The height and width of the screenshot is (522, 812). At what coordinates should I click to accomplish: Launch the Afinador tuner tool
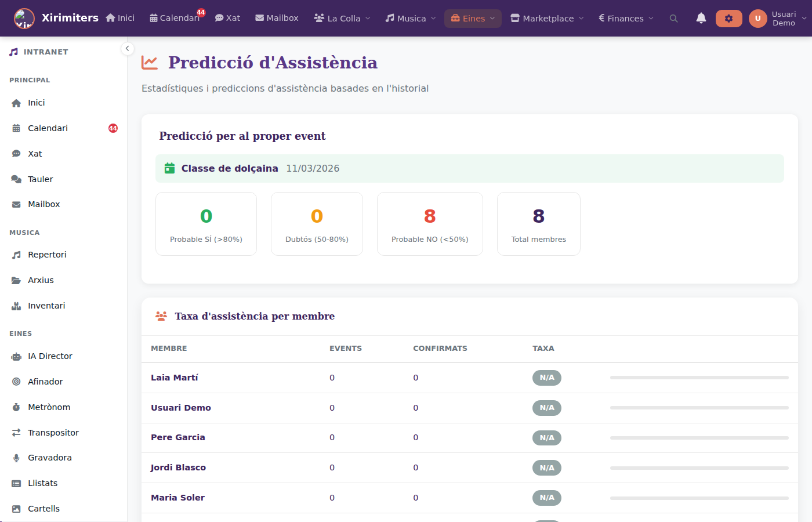tap(45, 382)
